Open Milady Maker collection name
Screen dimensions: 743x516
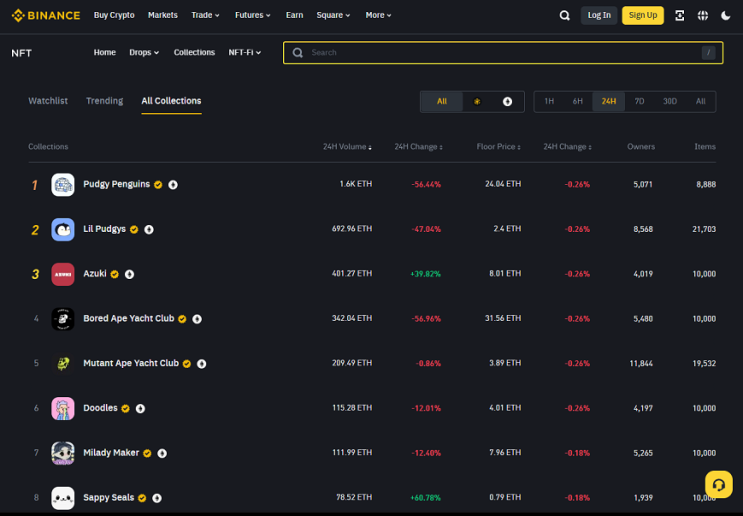111,453
